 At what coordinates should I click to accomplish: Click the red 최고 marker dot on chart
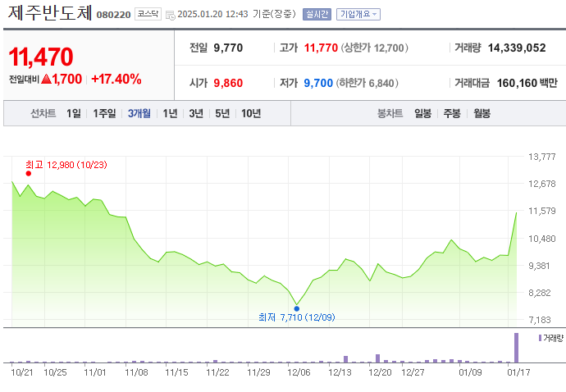coord(29,174)
